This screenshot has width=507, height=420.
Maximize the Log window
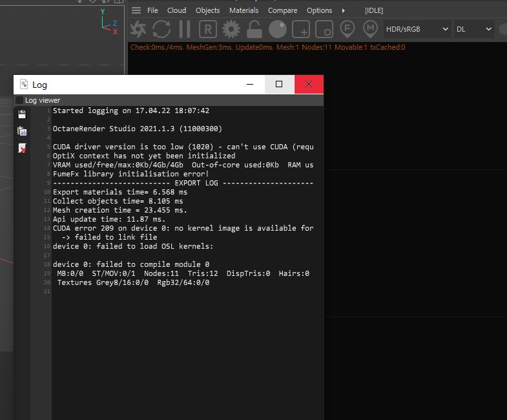(x=279, y=84)
